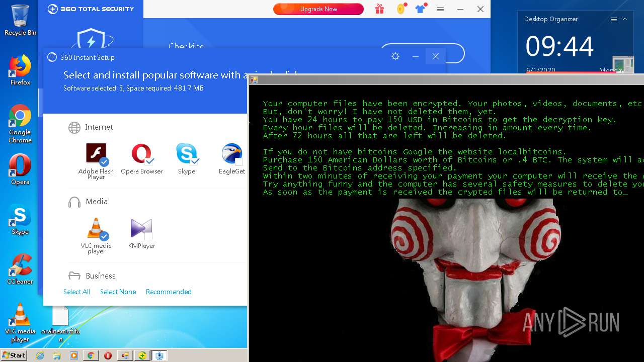Screen dimensions: 644x362
Task: Click the 360 lightning shield icon
Action: coord(92,39)
